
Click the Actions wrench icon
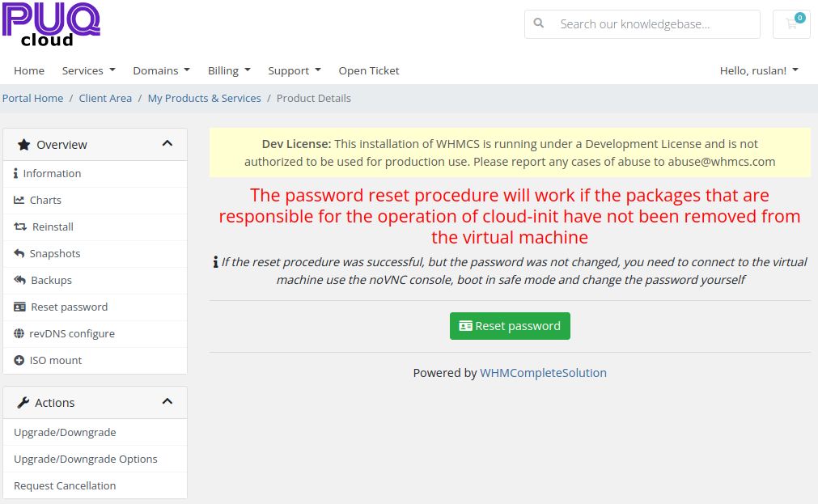click(x=23, y=403)
